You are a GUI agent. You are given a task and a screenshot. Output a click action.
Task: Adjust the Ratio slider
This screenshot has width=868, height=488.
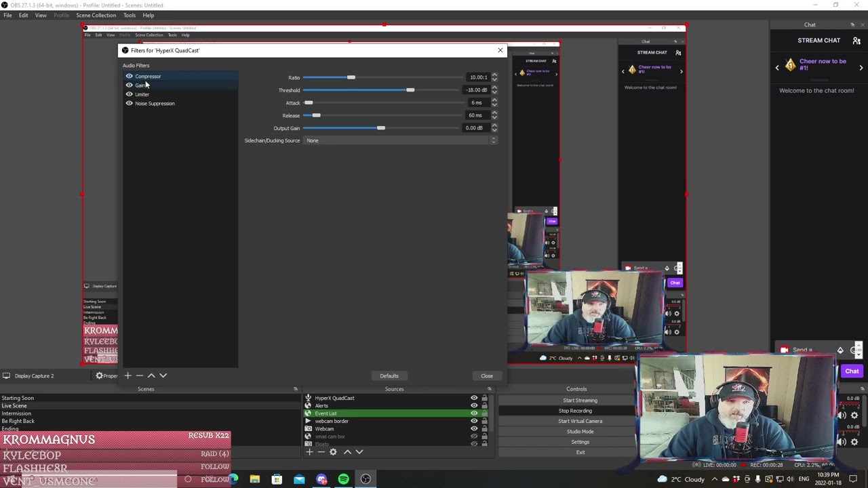351,77
